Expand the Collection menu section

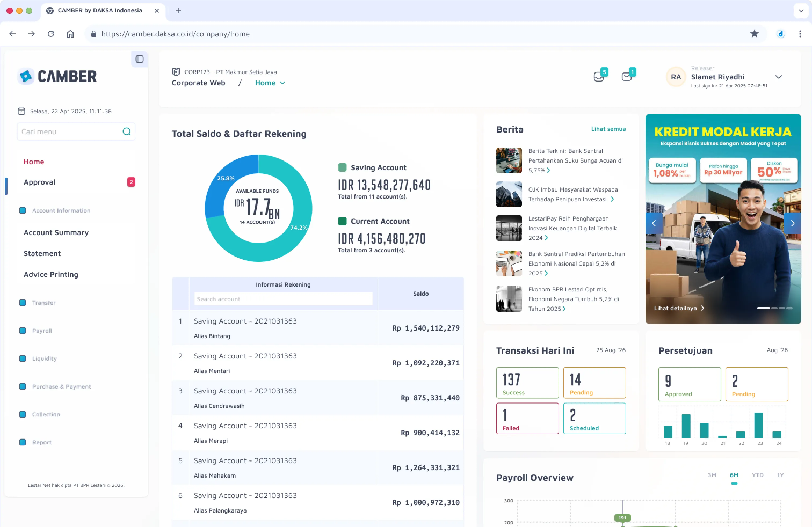[x=39, y=415]
